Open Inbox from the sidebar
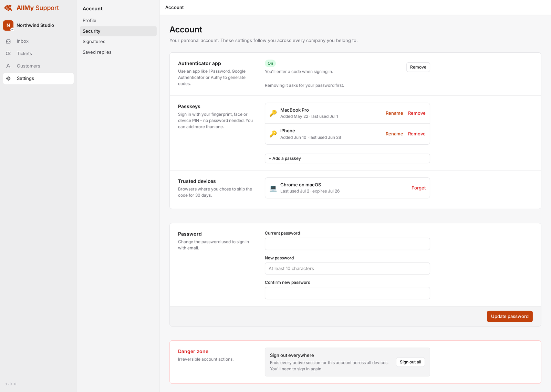This screenshot has width=551, height=392. (x=38, y=41)
